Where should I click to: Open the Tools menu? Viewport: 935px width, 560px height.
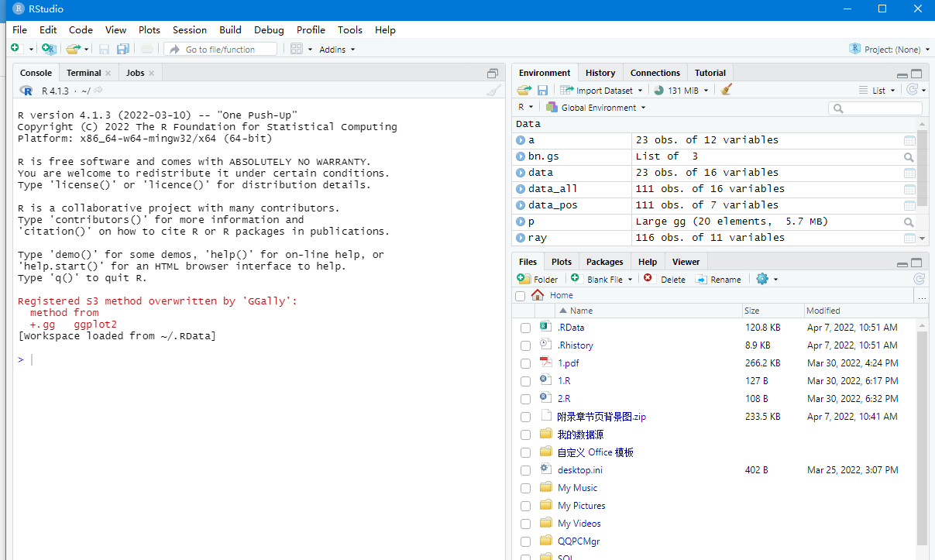[x=350, y=29]
